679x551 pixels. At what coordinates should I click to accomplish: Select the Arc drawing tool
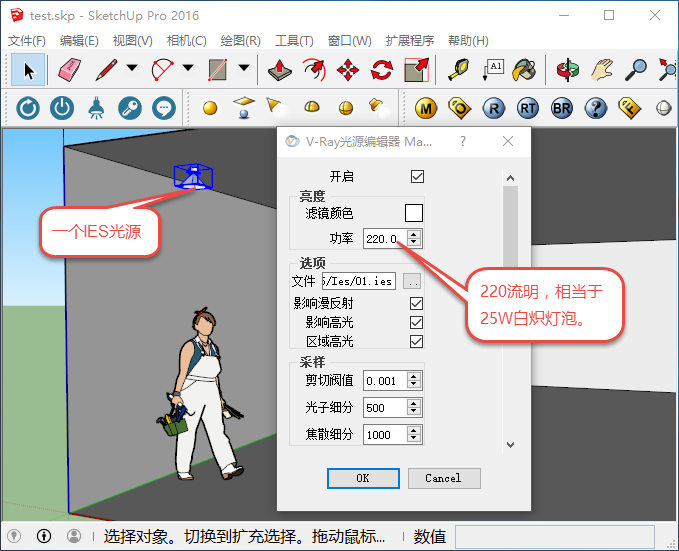(162, 70)
